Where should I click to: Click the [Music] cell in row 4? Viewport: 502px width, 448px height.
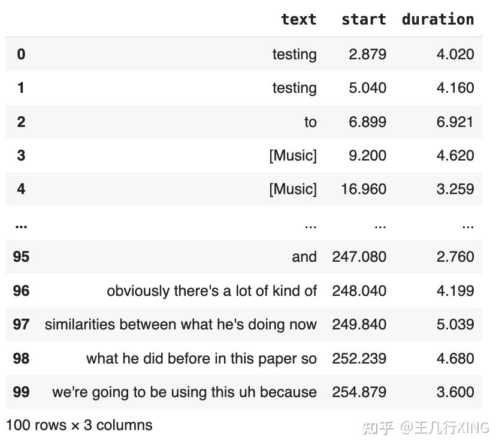[x=293, y=189]
